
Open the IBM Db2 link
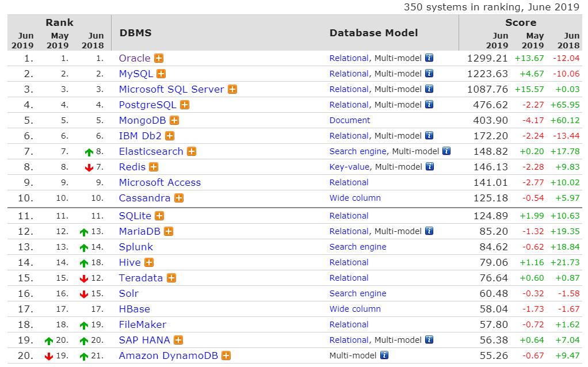click(140, 136)
